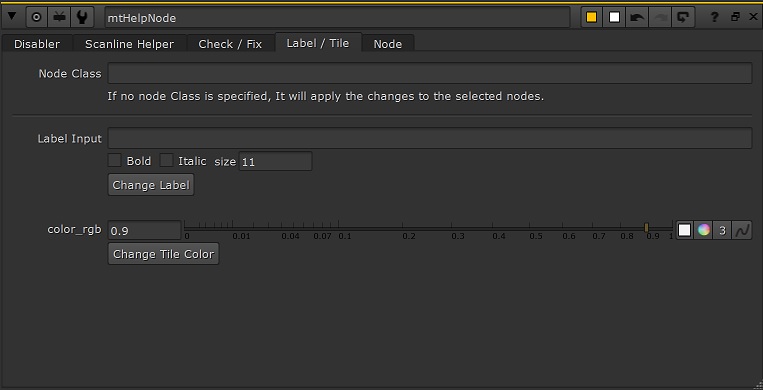
Task: Collapse the panel with the triangle arrow
Action: [x=12, y=17]
